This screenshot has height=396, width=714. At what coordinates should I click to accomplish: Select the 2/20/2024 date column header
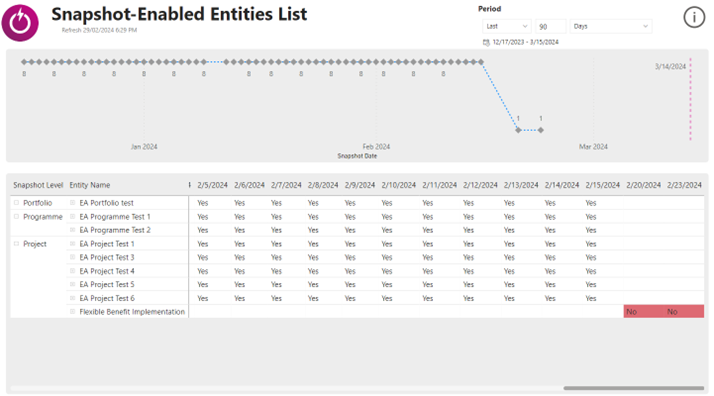(x=643, y=185)
